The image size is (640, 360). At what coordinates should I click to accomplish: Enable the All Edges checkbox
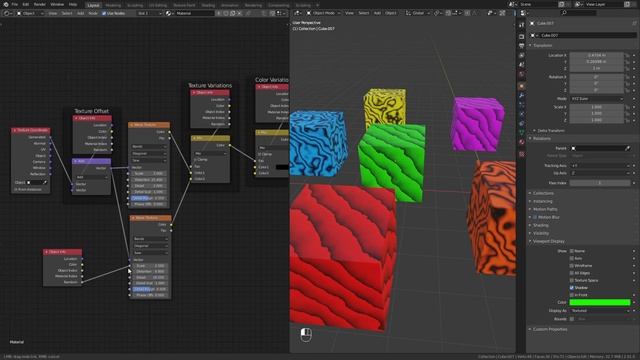tap(571, 273)
